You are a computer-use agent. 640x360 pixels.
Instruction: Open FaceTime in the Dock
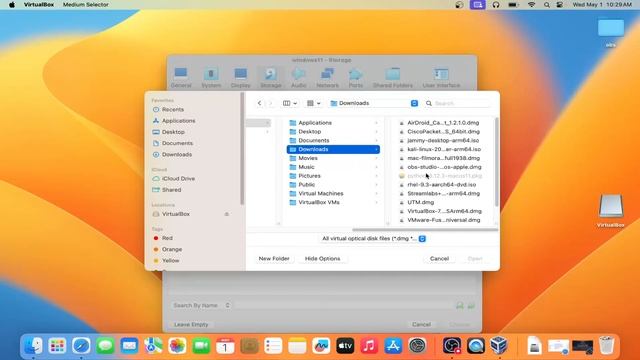point(201,346)
